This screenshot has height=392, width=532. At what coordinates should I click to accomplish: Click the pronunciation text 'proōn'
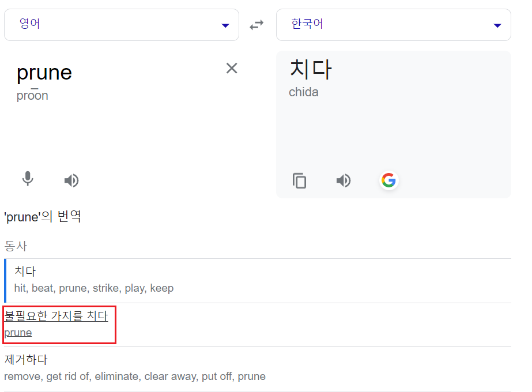pyautogui.click(x=32, y=95)
